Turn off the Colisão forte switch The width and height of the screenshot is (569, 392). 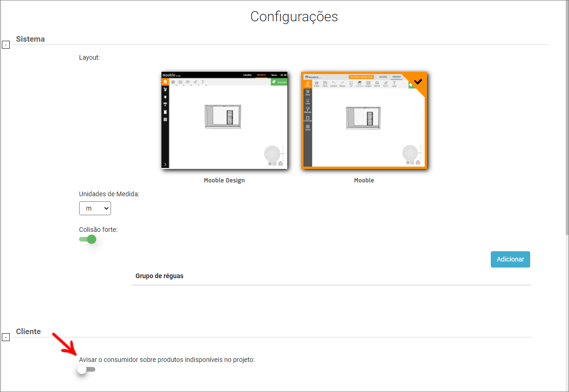coord(87,239)
